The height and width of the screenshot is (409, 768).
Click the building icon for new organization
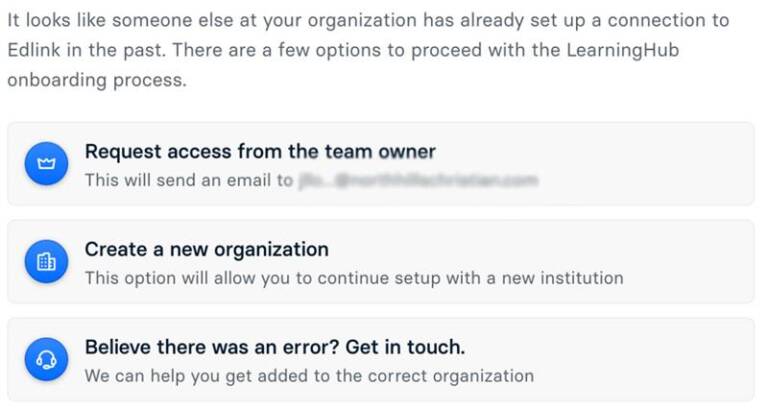pyautogui.click(x=46, y=262)
